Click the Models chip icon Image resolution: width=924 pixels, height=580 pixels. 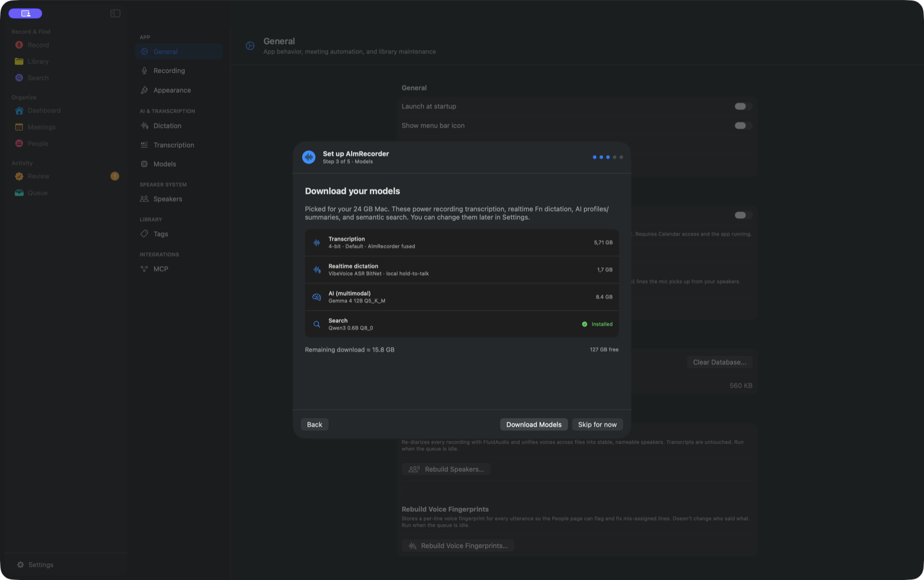point(144,164)
